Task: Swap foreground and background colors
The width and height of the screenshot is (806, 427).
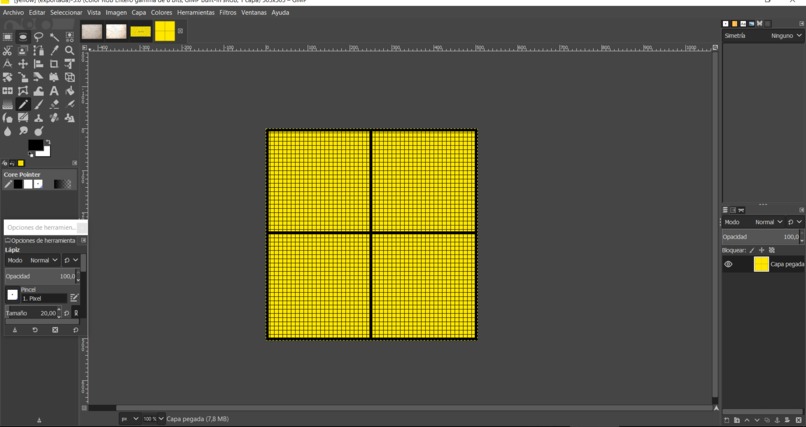Action: (47, 142)
